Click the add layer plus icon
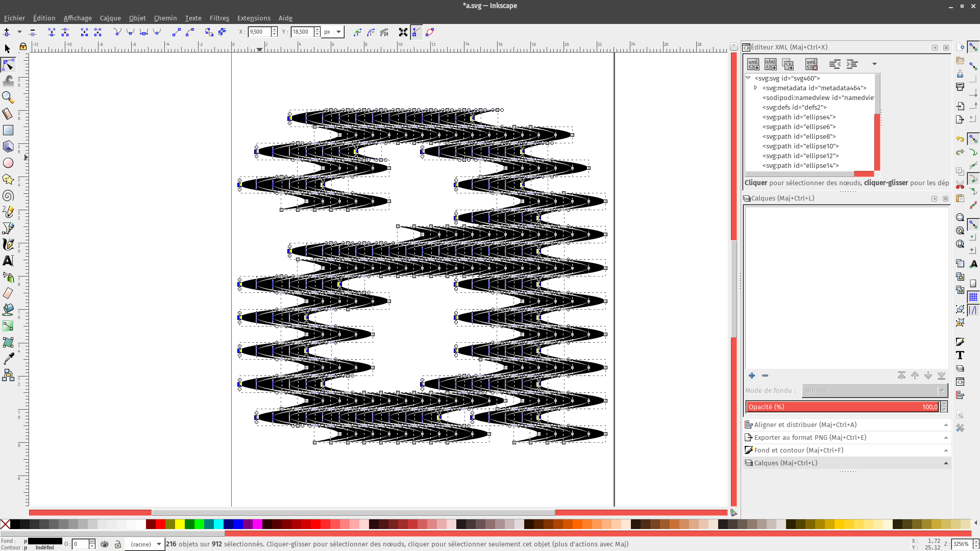980x551 pixels. [752, 375]
